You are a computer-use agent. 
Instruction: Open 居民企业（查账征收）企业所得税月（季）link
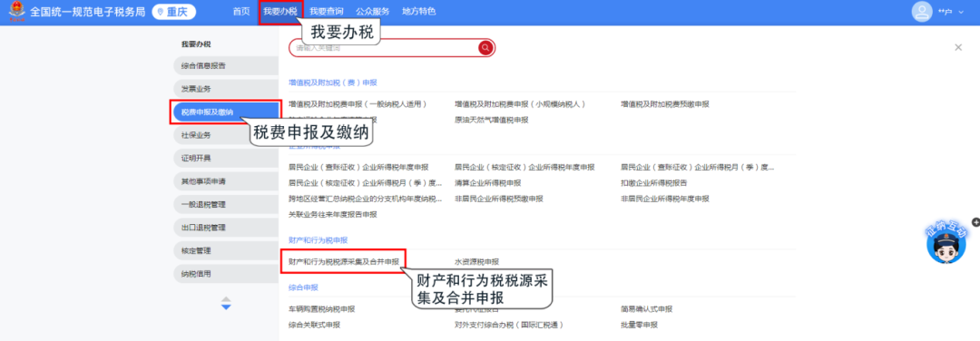point(698,168)
